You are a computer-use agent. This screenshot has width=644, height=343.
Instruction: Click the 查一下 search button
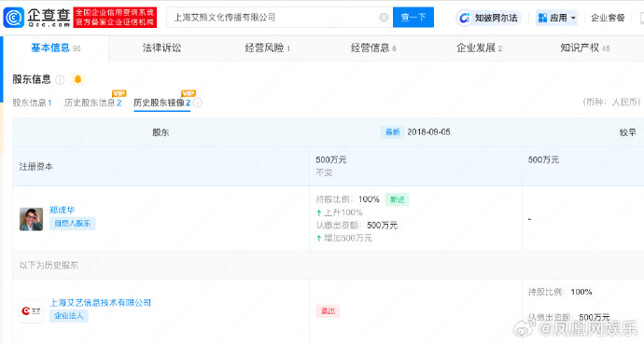pyautogui.click(x=413, y=17)
